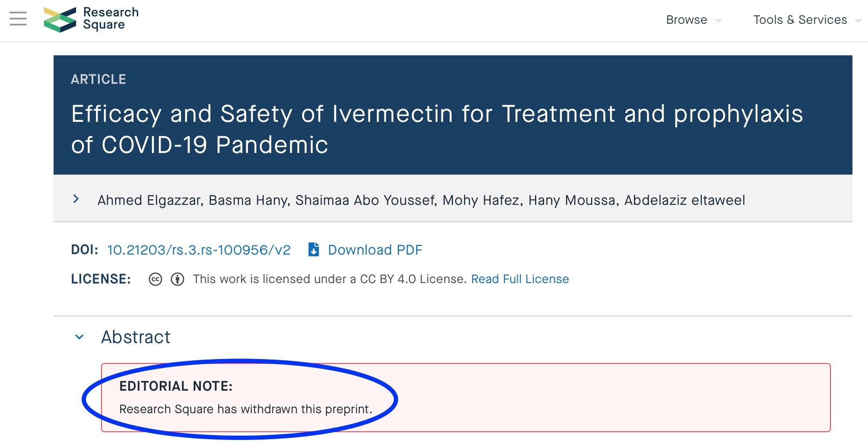Click the Browse menu arrow
The width and height of the screenshot is (868, 446).
point(718,21)
